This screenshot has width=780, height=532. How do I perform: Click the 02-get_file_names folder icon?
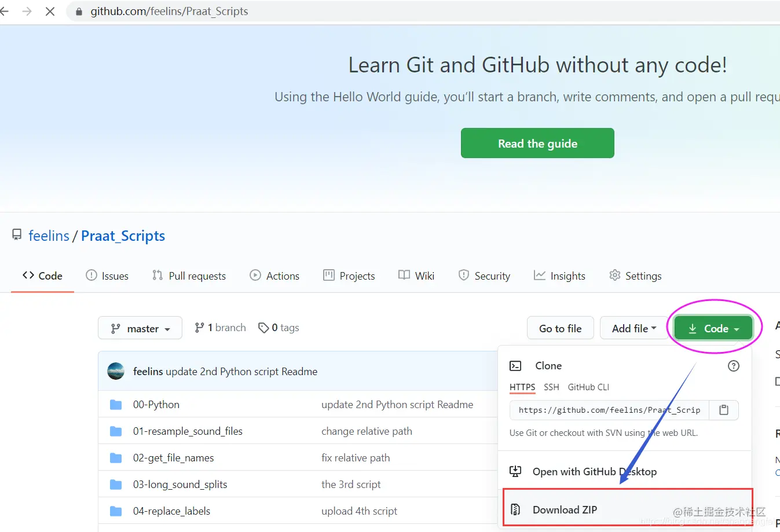[x=116, y=458]
